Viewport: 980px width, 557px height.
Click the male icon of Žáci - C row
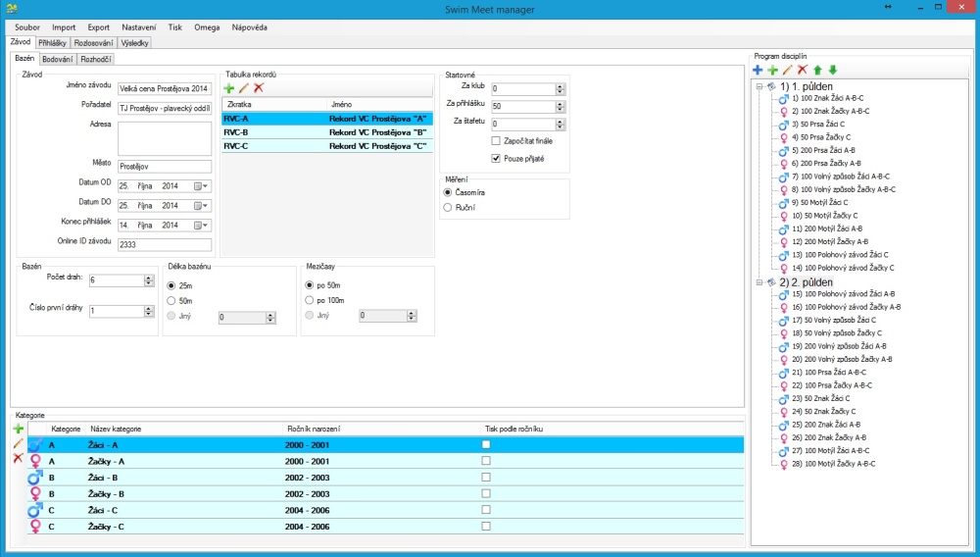35,510
